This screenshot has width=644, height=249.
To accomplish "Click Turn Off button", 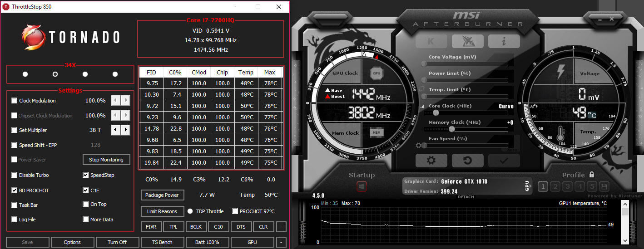I will coord(117,242).
